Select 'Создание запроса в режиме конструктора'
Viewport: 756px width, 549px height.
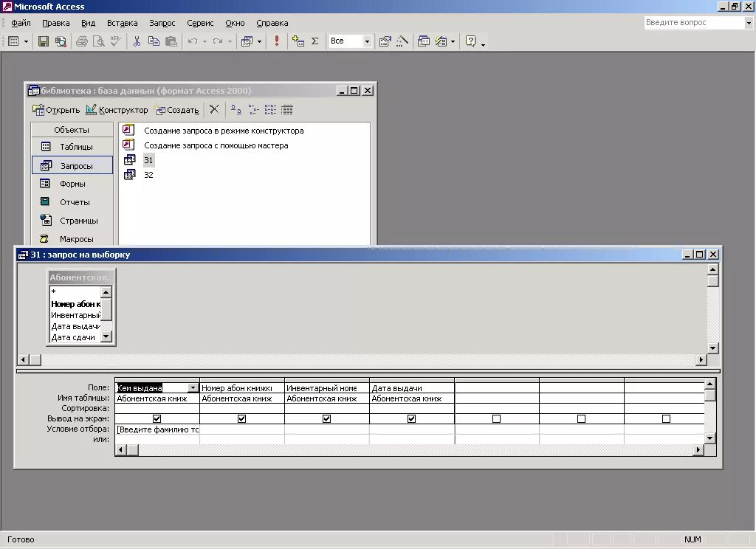(224, 131)
